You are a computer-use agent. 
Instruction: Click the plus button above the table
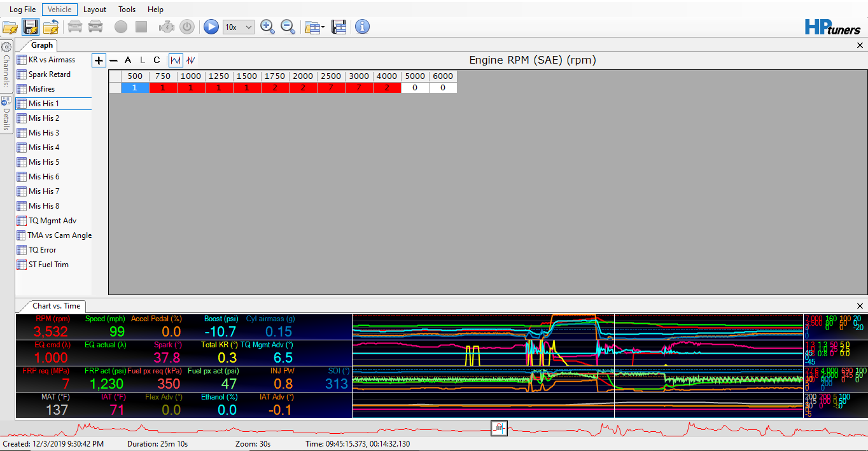click(x=99, y=60)
